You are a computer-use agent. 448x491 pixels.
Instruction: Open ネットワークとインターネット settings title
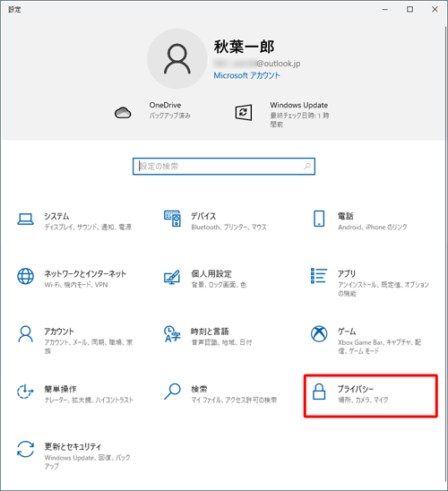click(85, 273)
